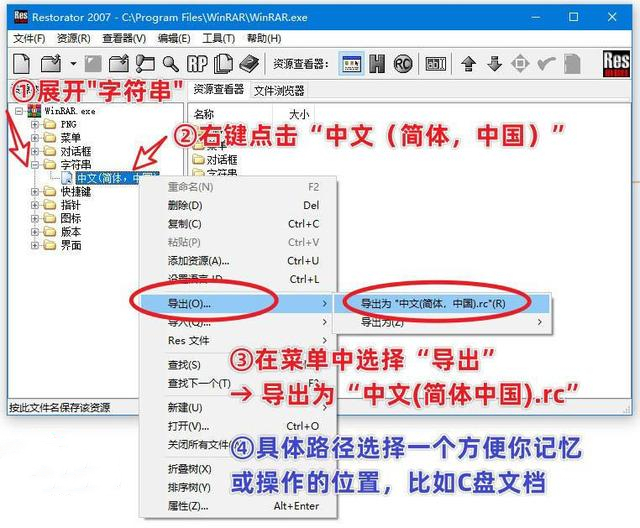Expand the 菜单 folder node
640x528 pixels.
(x=35, y=138)
